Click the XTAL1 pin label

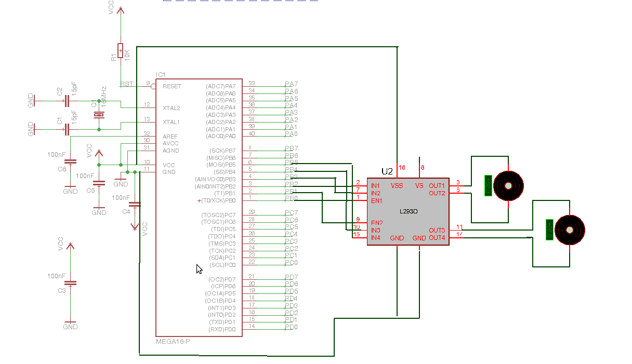(171, 122)
